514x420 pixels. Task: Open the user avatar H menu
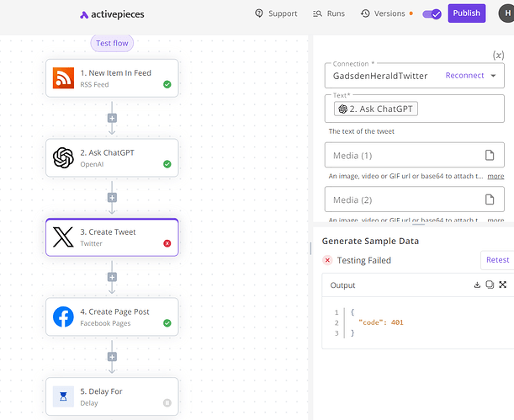click(x=506, y=13)
